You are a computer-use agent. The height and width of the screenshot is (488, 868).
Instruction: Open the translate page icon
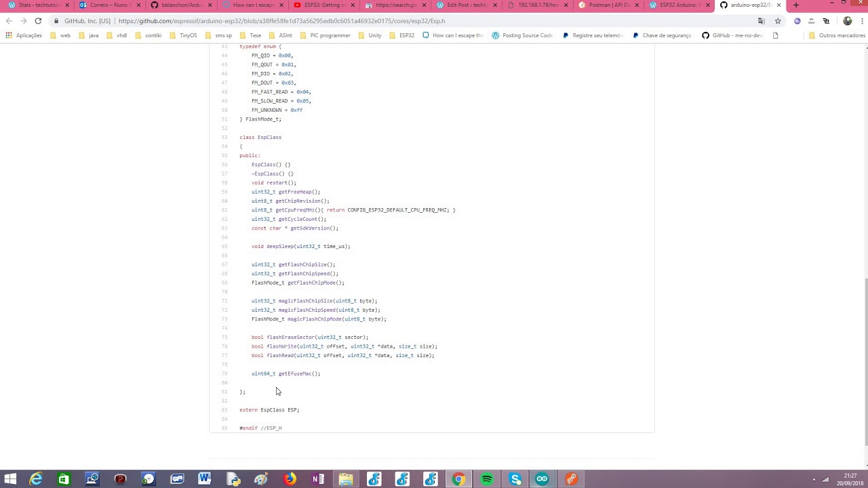point(762,21)
